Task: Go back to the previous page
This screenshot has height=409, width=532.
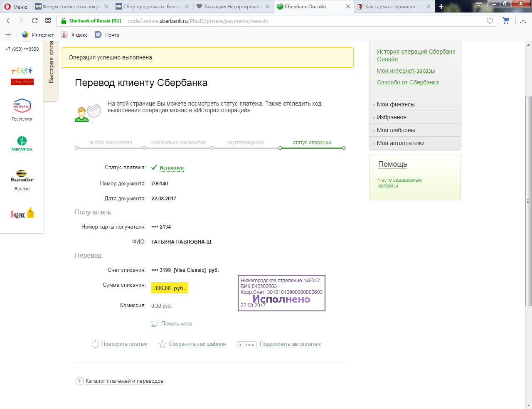Action: point(8,21)
